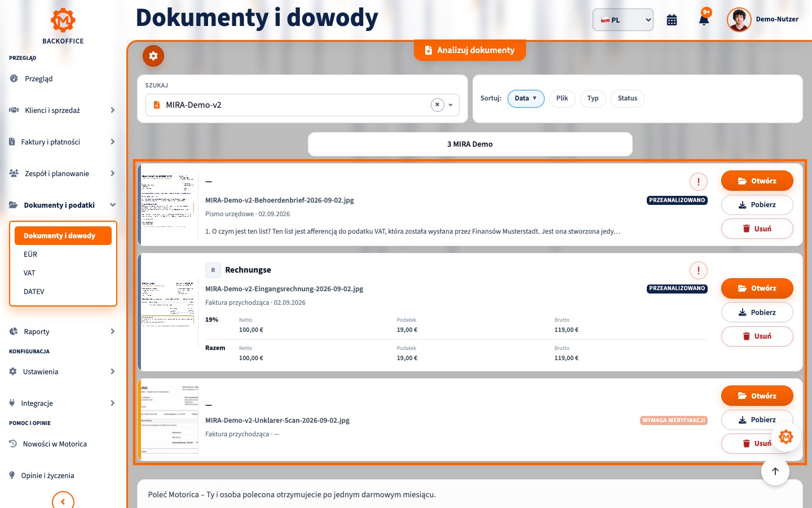Expand Integracje menu chevron
The height and width of the screenshot is (508, 812).
(x=113, y=403)
